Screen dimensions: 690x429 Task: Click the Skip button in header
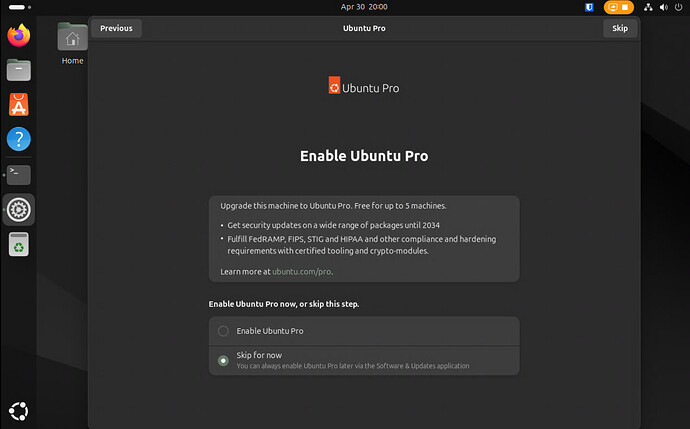coord(620,28)
